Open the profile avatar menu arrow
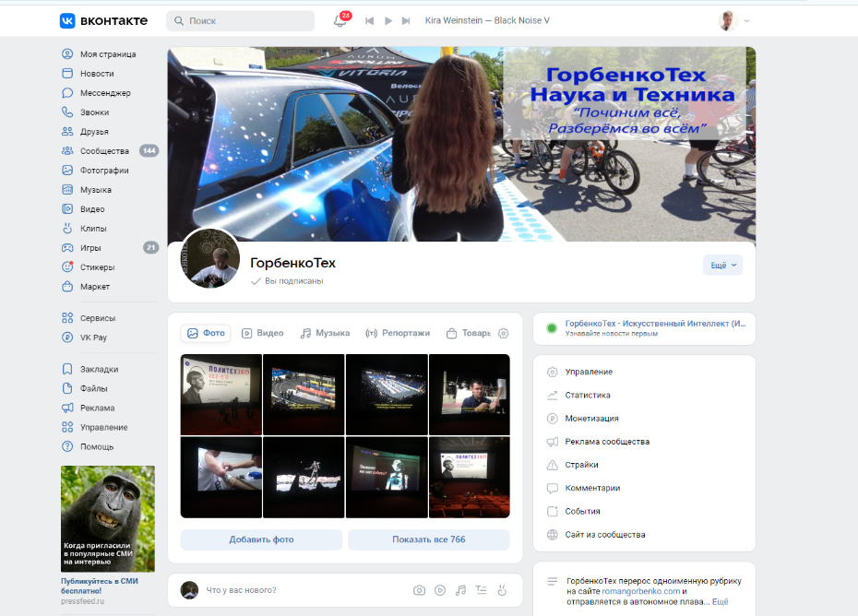 746,20
